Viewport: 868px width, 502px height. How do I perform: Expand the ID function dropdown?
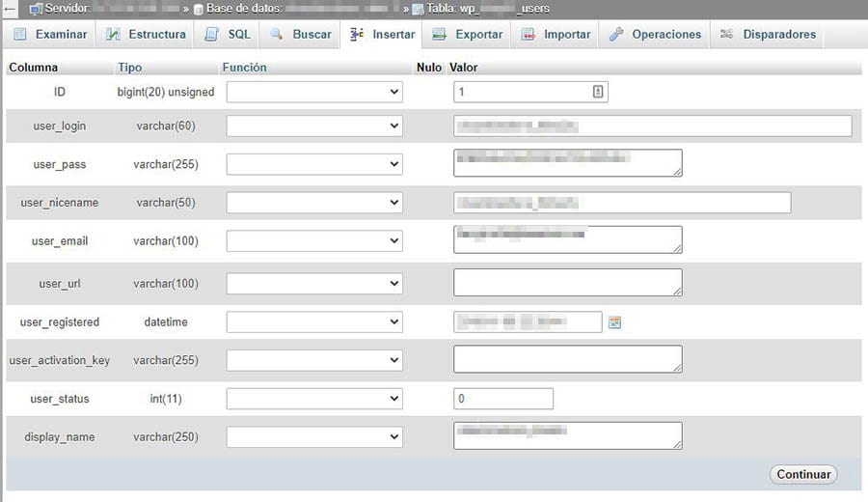(314, 92)
